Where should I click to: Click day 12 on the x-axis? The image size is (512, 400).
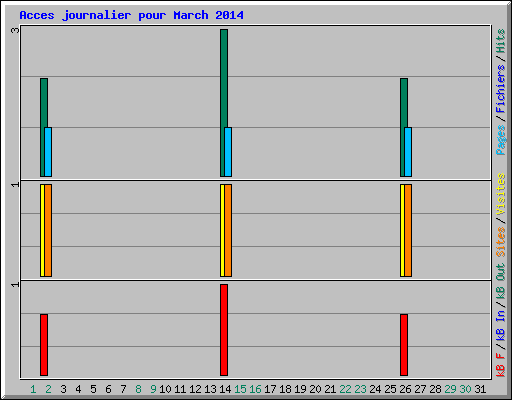tap(195, 389)
